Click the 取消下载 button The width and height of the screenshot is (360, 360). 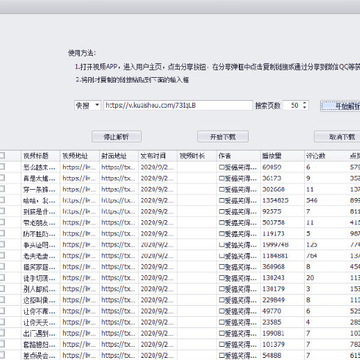pos(337,137)
